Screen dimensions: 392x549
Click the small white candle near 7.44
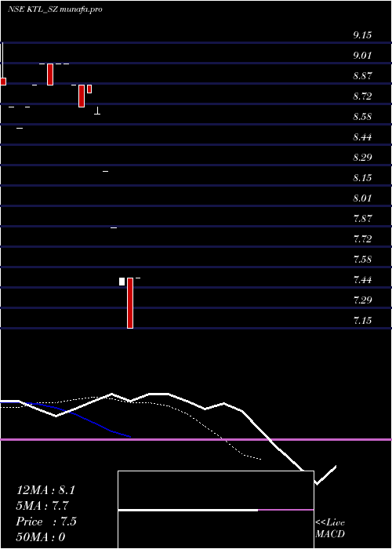(x=122, y=282)
